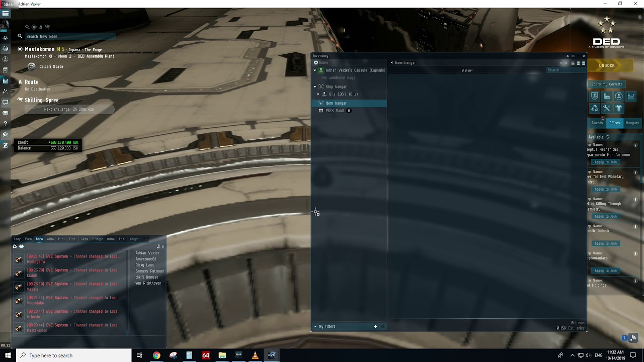Show info for Better Killing Through Chemistry

coord(635,199)
